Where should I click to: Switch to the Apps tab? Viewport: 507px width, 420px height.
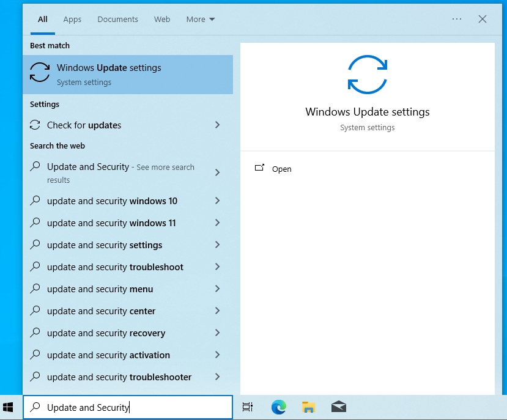(x=72, y=20)
